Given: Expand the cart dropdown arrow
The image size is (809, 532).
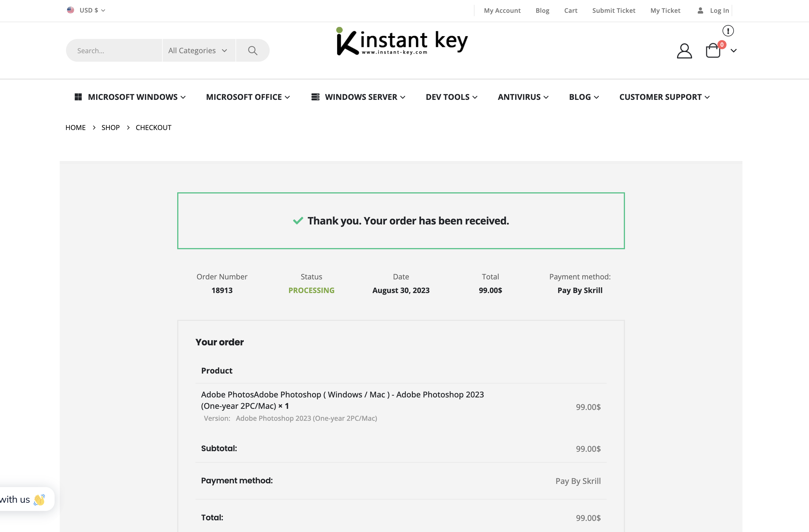Looking at the screenshot, I should pyautogui.click(x=734, y=51).
